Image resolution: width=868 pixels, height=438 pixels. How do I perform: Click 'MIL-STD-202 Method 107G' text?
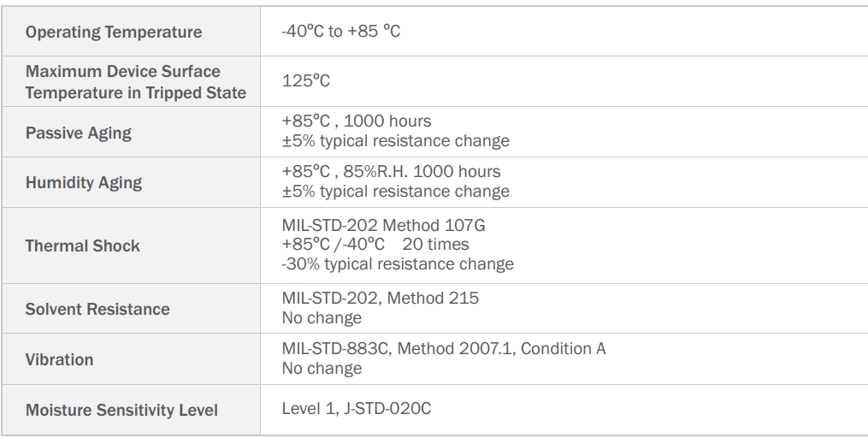384,226
